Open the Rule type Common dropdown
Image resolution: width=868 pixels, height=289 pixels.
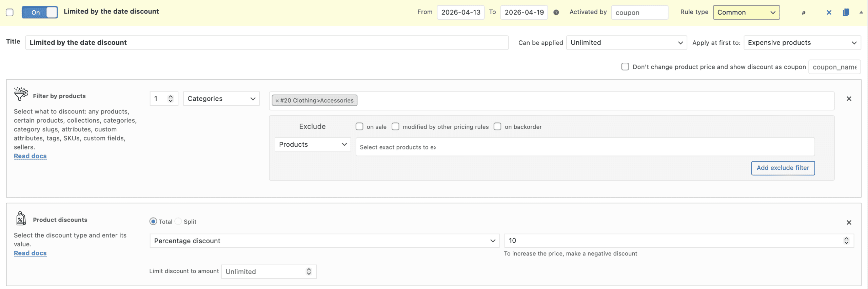tap(746, 13)
